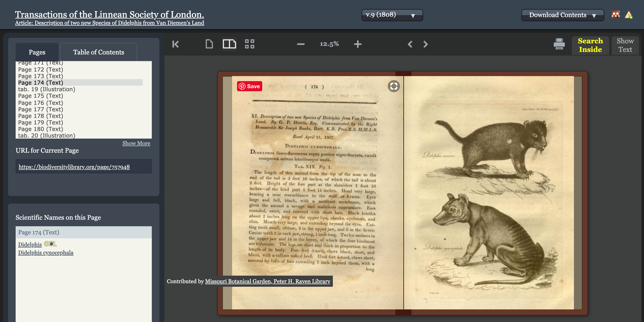644x322 pixels.
Task: Switch to two-page book view
Action: pyautogui.click(x=229, y=44)
